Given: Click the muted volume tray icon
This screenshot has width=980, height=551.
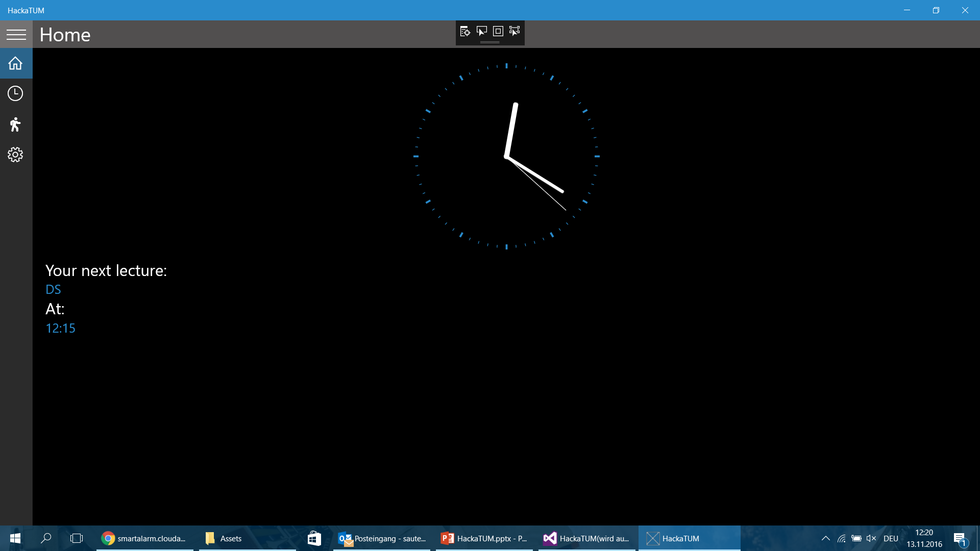Looking at the screenshot, I should pyautogui.click(x=871, y=538).
